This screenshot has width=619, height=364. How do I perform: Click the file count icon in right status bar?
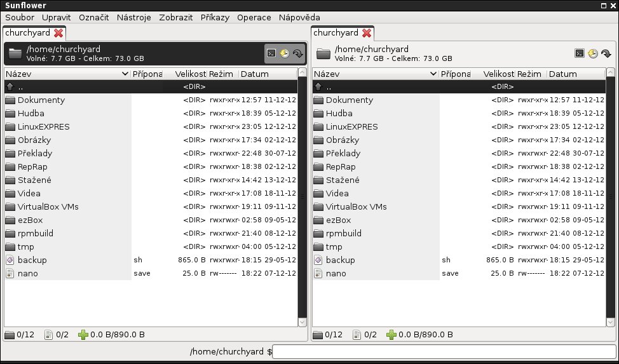coord(357,335)
